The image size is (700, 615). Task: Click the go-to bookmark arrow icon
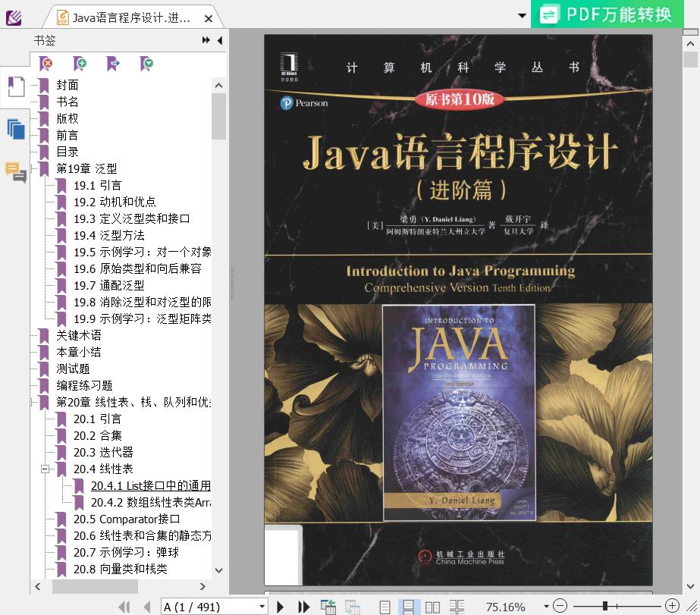tap(113, 64)
